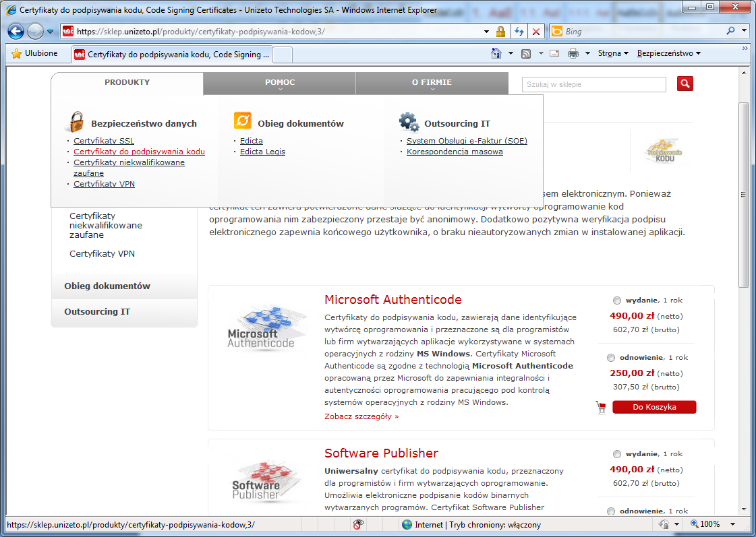The height and width of the screenshot is (537, 756).
Task: Select sidebar Certyfikaty VPN item
Action: pyautogui.click(x=102, y=254)
